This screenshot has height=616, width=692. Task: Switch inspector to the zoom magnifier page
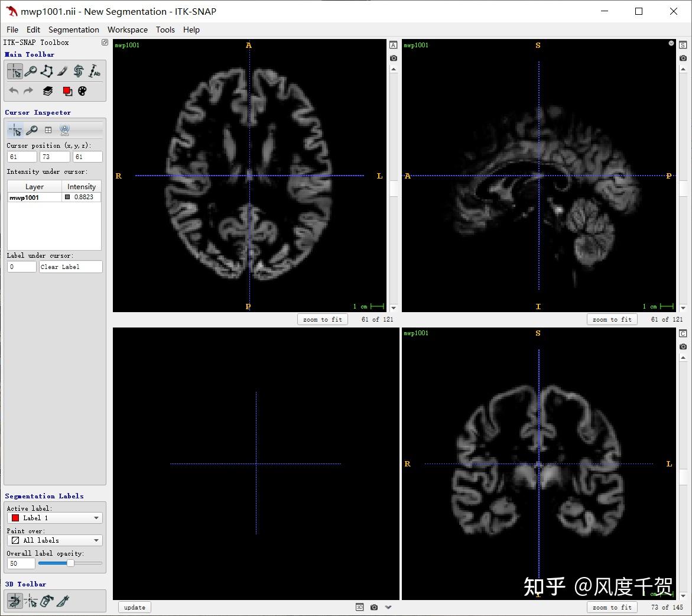coord(31,130)
